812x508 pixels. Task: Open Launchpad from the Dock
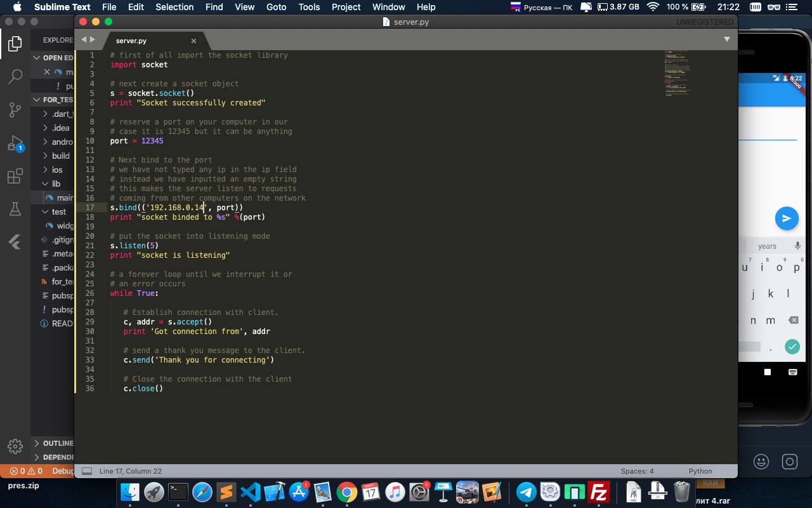154,492
